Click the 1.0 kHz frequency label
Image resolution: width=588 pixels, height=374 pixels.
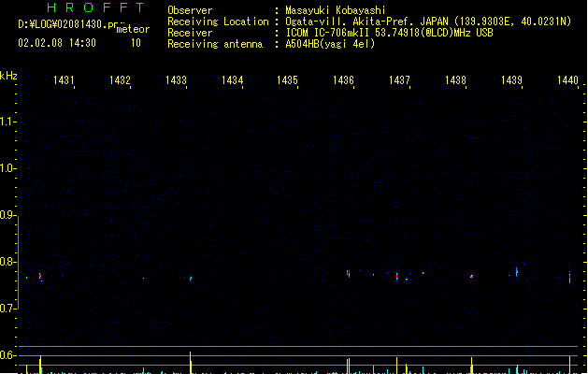tap(7, 168)
